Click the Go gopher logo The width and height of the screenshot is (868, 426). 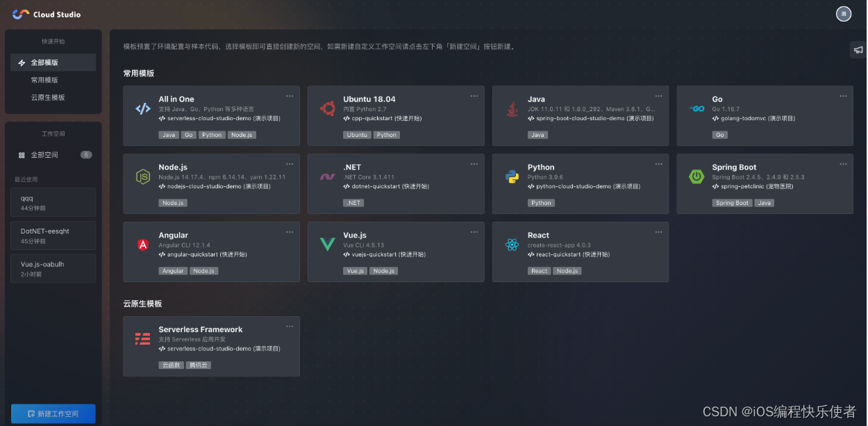click(x=696, y=109)
